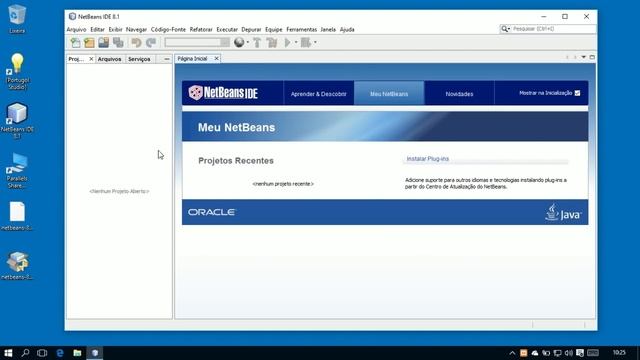Open the search category dropdown arrow
Viewport: 640px width, 360px height.
tap(509, 29)
